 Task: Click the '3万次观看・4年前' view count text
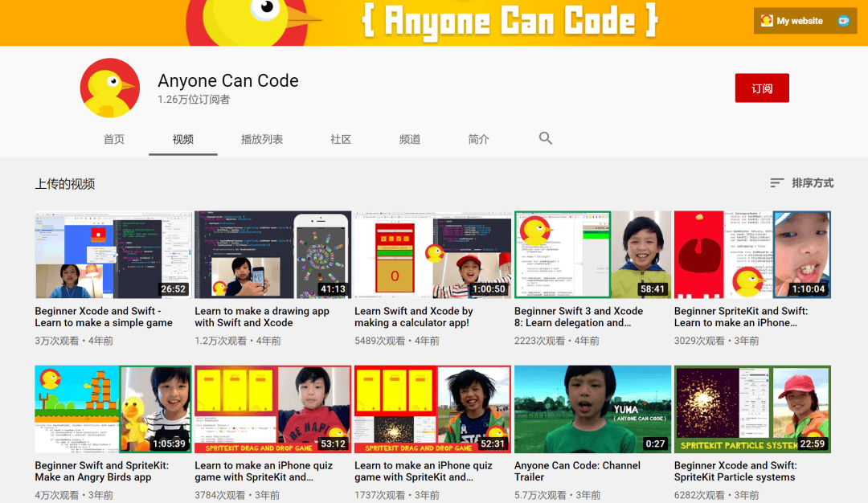74,341
